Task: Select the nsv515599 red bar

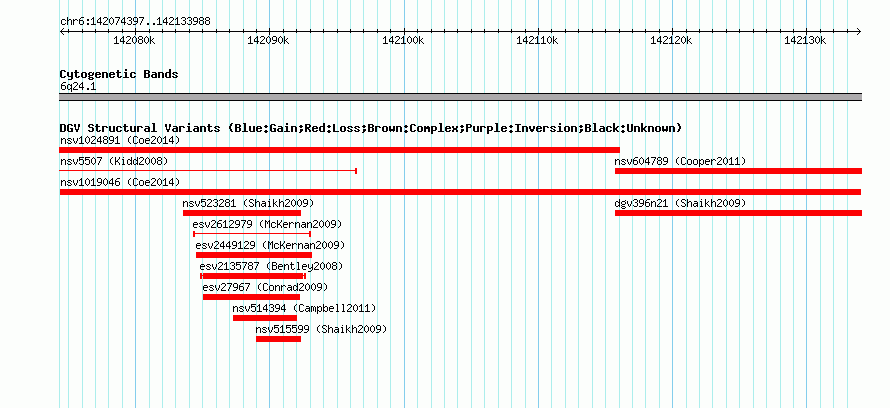Action: [279, 339]
